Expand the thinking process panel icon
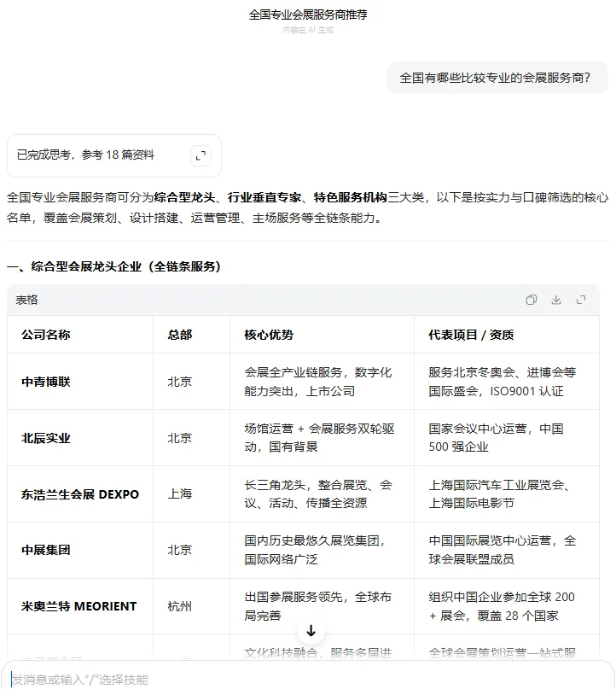Viewport: 616px width, 689px height. pyautogui.click(x=200, y=155)
